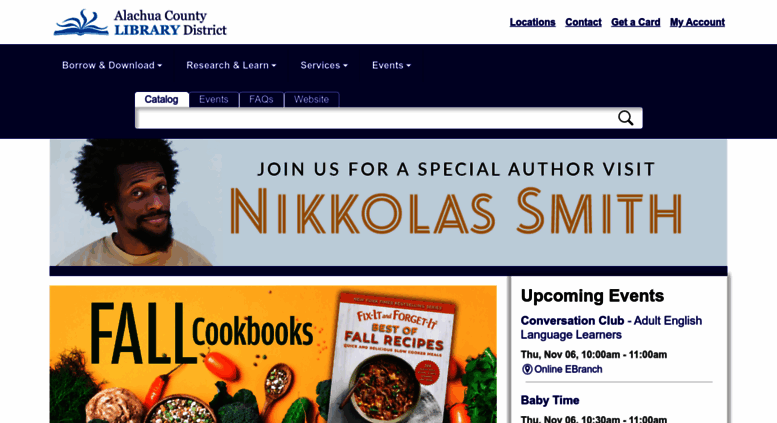This screenshot has height=423, width=777.
Task: Open the Nikkolas Smith author visit banner
Action: tap(388, 203)
